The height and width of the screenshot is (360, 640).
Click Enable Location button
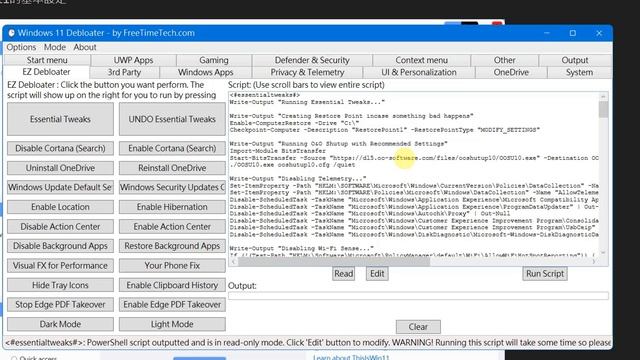tap(60, 207)
